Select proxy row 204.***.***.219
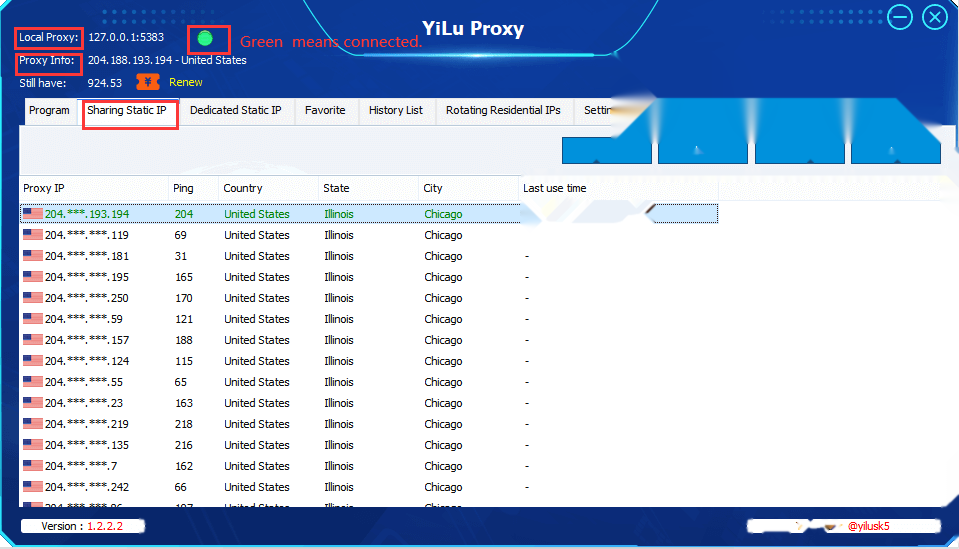This screenshot has width=959, height=549. (x=369, y=424)
